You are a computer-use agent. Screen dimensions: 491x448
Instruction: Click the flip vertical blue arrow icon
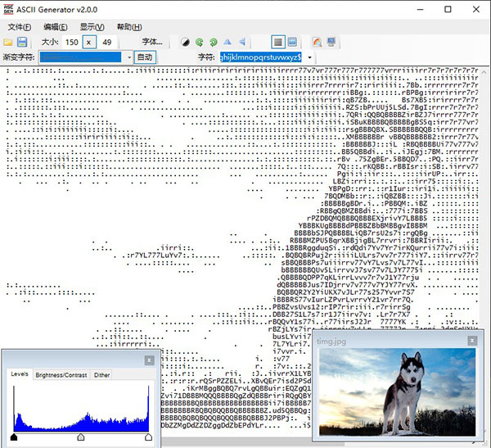pos(241,41)
